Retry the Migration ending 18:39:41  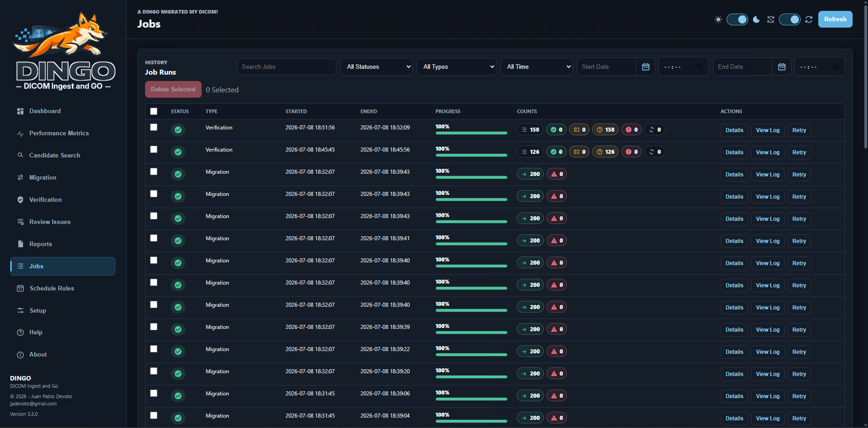[x=799, y=241]
